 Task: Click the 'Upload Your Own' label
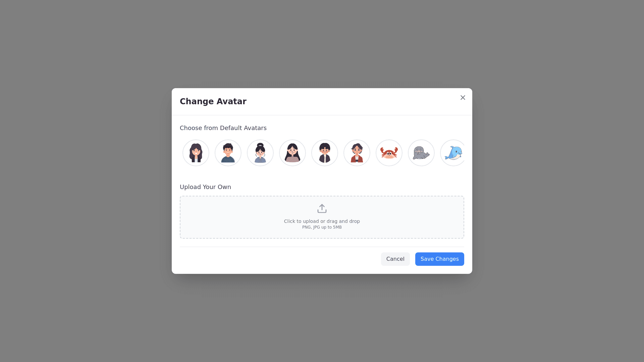[205, 187]
